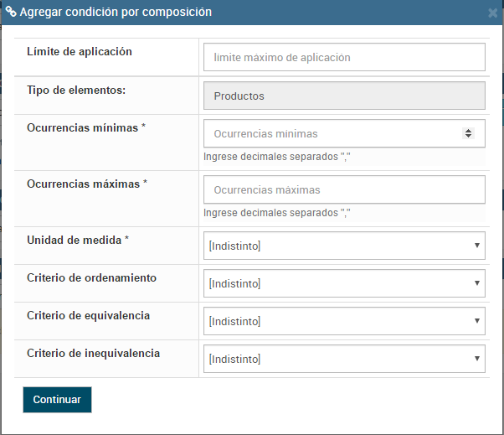
Task: Expand the Criterio de inequivalencia dropdown
Action: pos(344,359)
